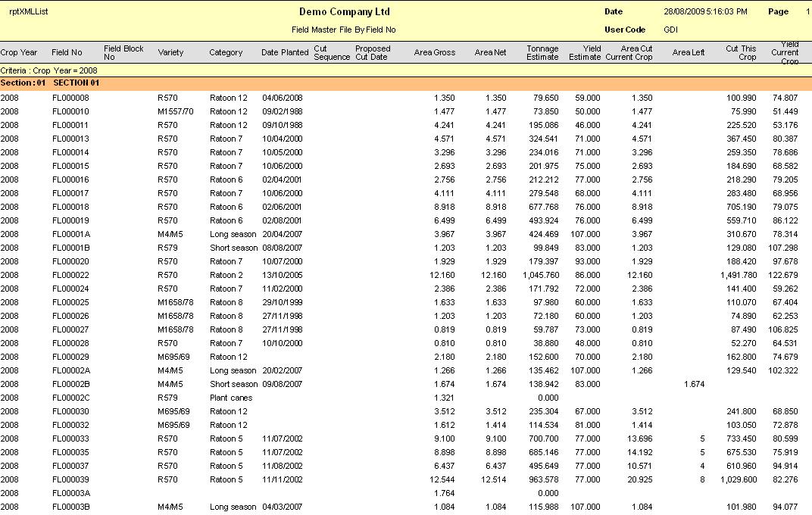Click the Date Planted column header
812x515 pixels.
click(285, 52)
